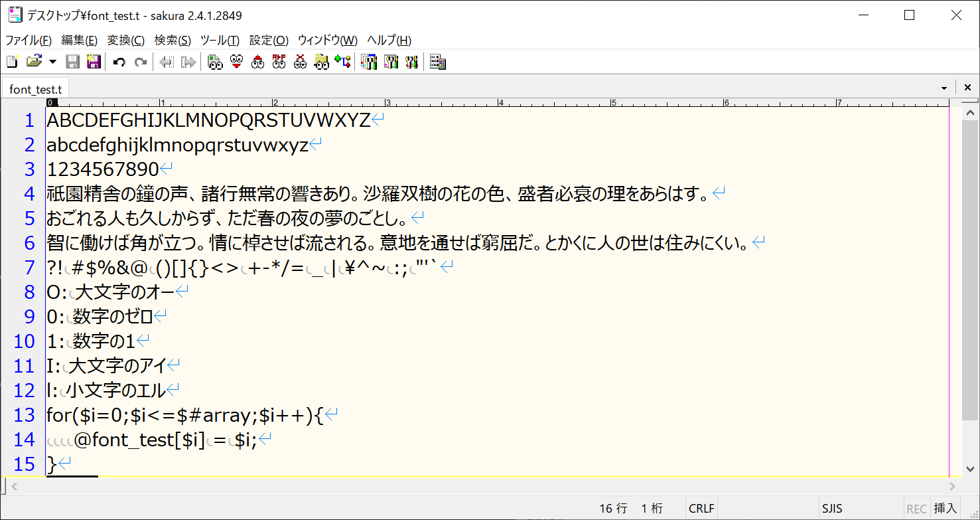Find previous match using up-arrow eyes icon
This screenshot has width=980, height=520.
point(257,62)
